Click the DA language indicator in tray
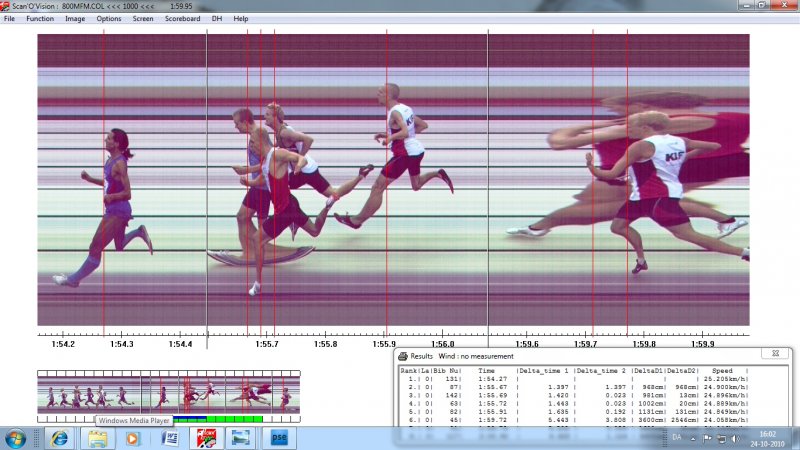 [x=679, y=438]
